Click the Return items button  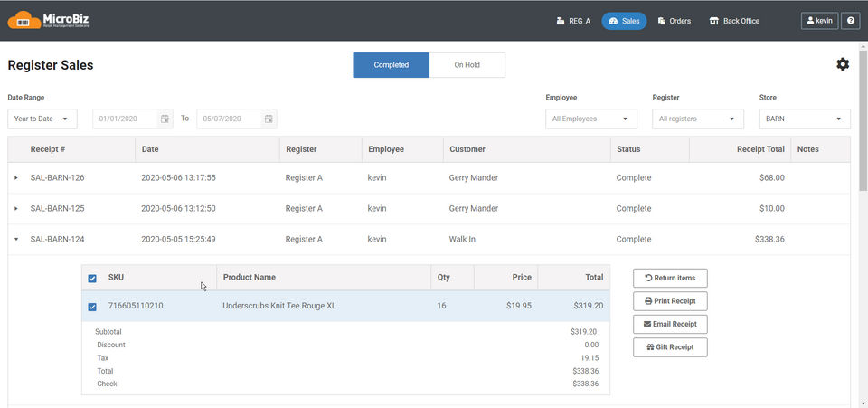coord(670,278)
